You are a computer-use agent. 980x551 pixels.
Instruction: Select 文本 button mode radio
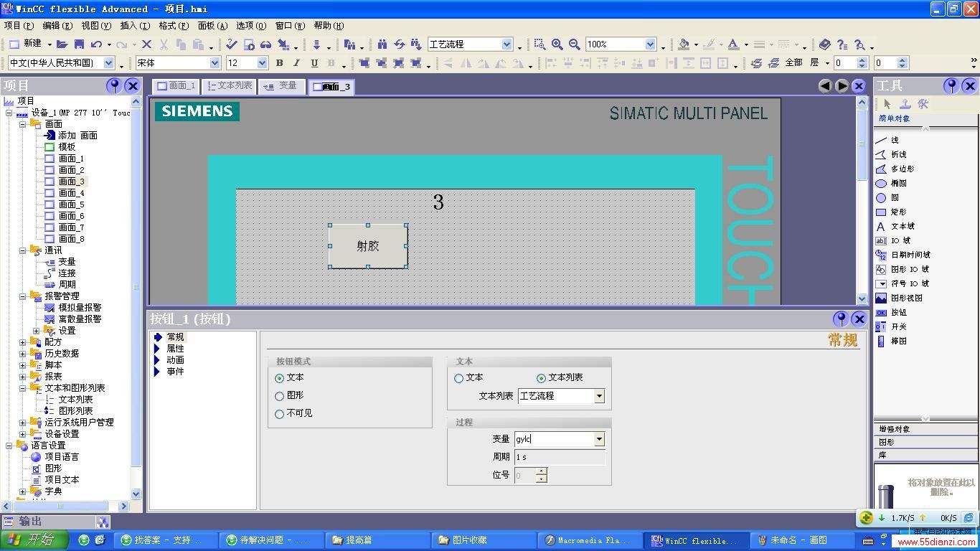click(x=280, y=378)
